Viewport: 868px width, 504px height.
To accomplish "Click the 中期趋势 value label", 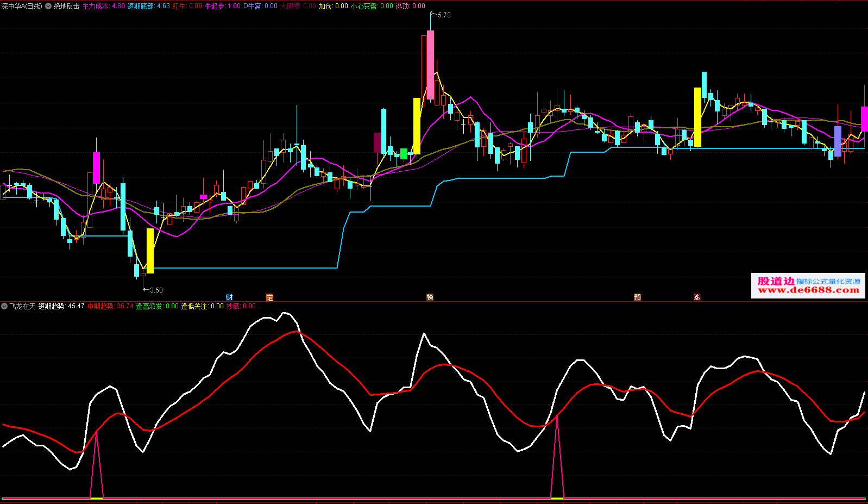I will click(x=100, y=307).
